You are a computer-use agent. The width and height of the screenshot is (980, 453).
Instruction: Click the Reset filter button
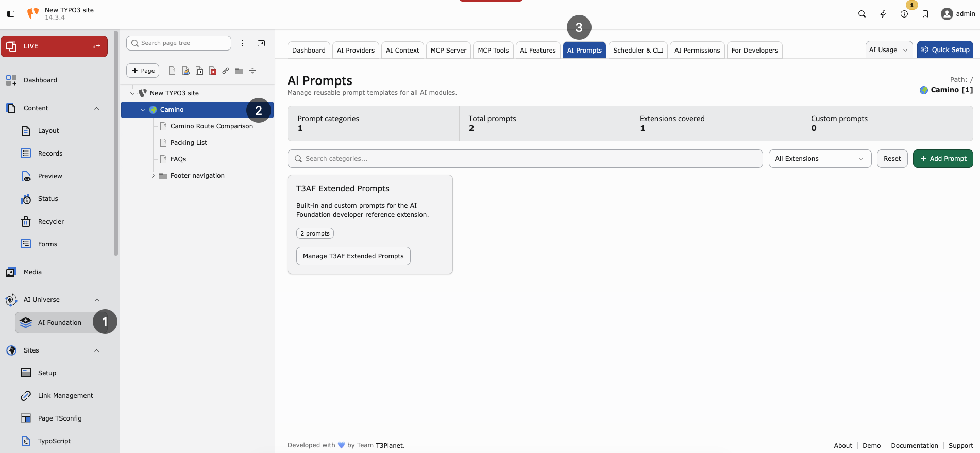(x=892, y=159)
